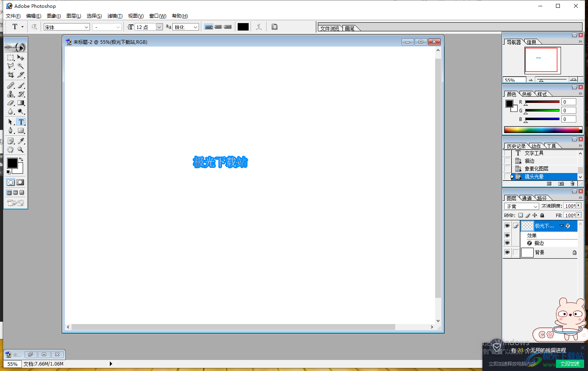The width and height of the screenshot is (588, 371).
Task: Select the Polygonal Lasso tool
Action: point(11,66)
